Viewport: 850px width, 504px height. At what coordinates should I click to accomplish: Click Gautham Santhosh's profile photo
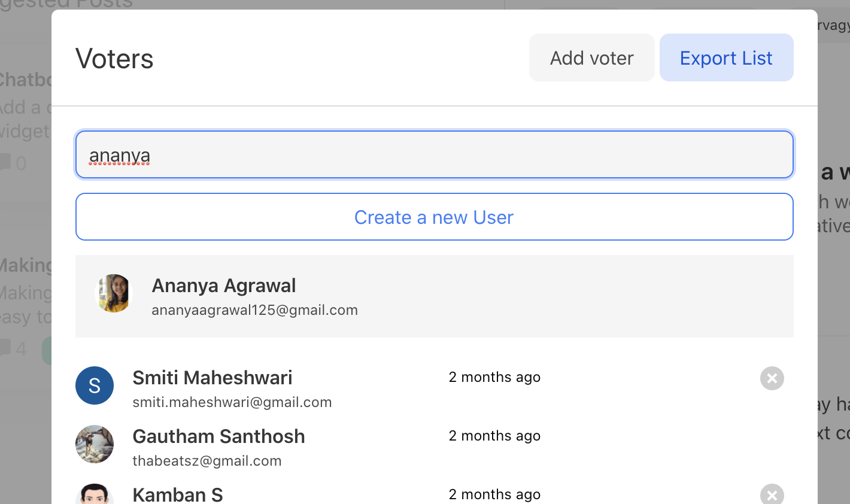point(95,444)
